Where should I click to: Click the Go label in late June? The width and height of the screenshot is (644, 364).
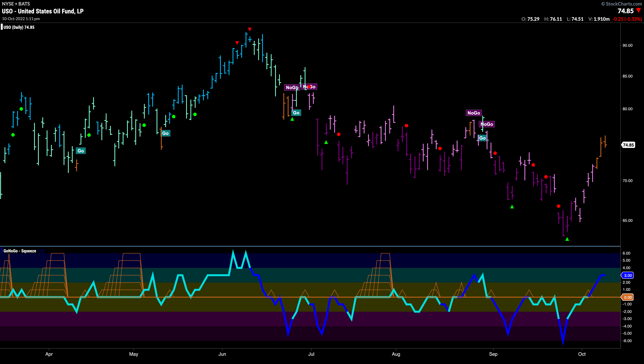pos(296,113)
